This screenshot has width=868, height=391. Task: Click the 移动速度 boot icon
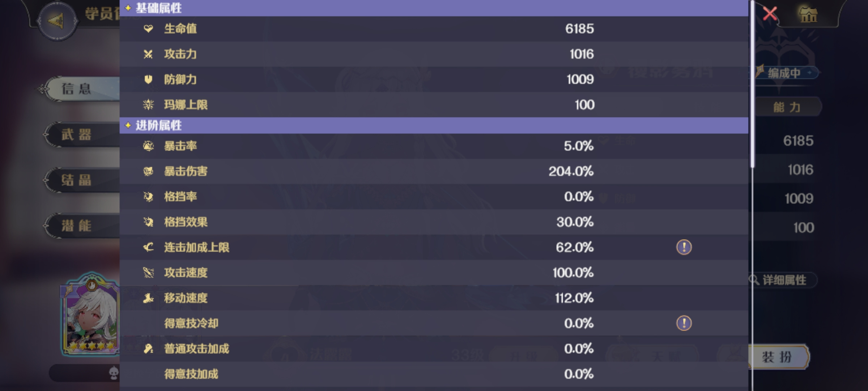point(148,298)
